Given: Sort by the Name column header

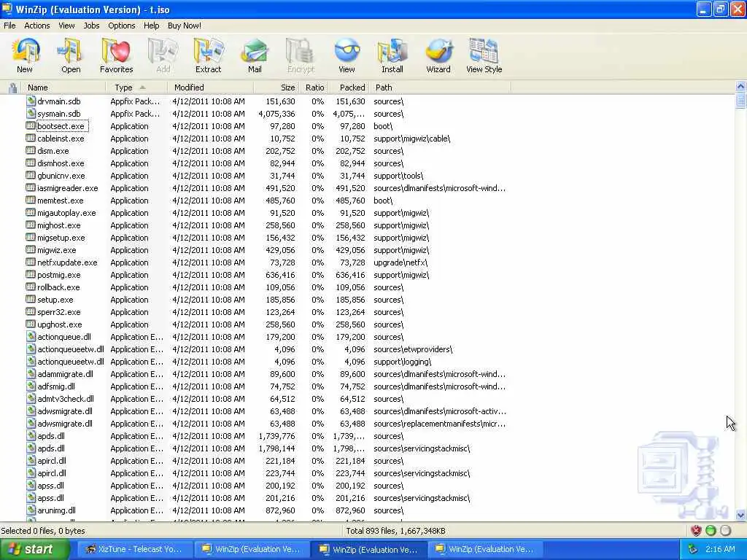Looking at the screenshot, I should pyautogui.click(x=64, y=87).
